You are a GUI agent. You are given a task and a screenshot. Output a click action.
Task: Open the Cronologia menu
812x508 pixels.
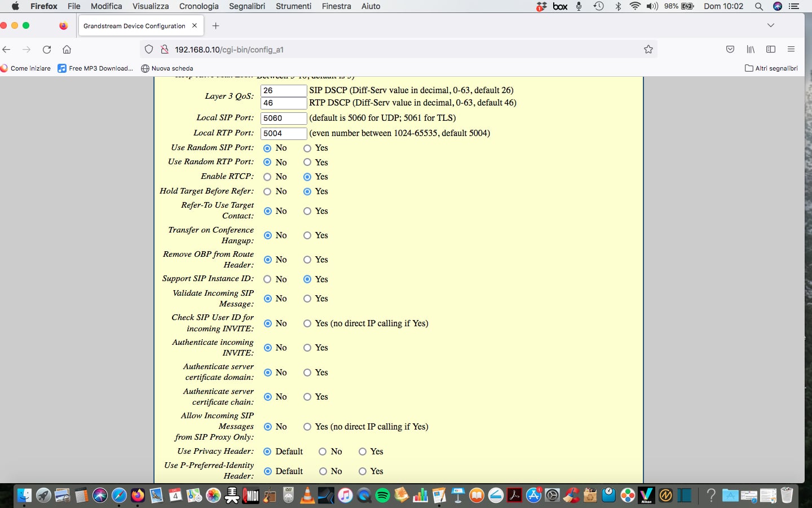[x=198, y=6]
